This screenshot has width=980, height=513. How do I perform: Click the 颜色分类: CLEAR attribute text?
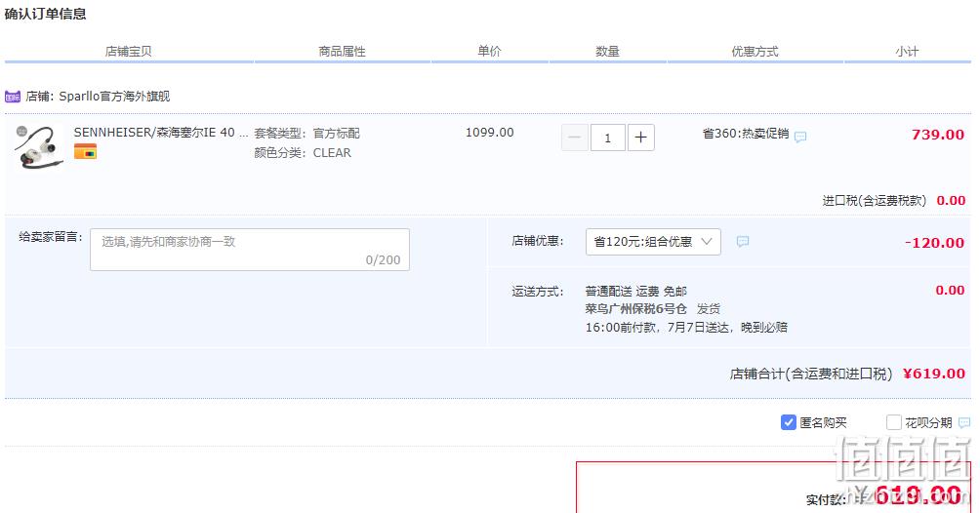click(303, 153)
